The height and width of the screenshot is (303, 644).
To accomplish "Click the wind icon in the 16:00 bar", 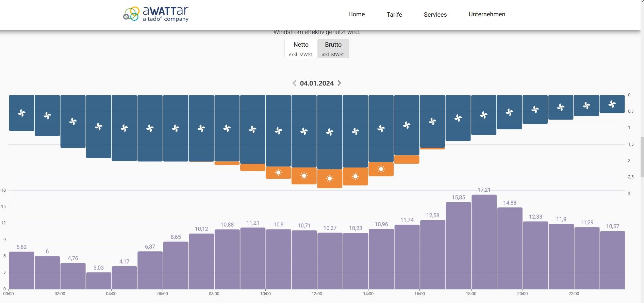I will (x=432, y=121).
